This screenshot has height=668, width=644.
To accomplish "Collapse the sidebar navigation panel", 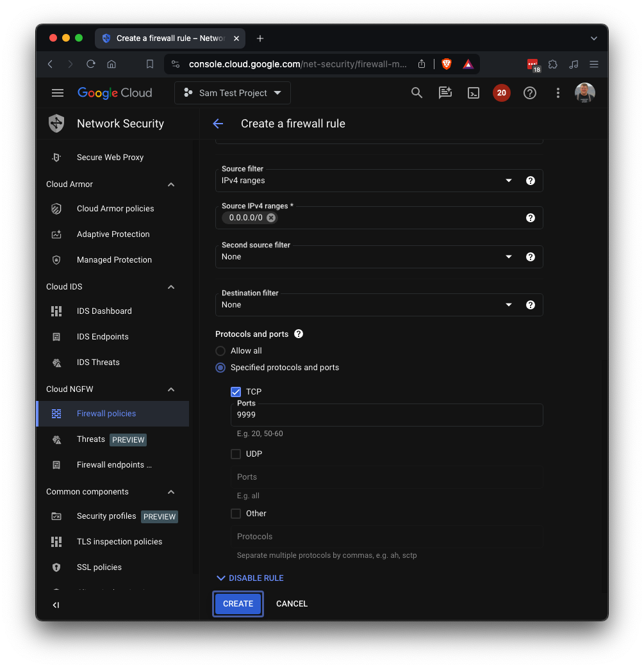I will pyautogui.click(x=56, y=605).
